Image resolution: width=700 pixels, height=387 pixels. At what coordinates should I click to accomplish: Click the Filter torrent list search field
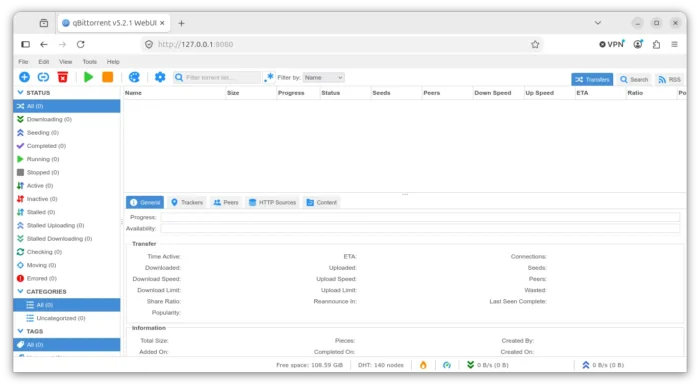[x=217, y=78]
